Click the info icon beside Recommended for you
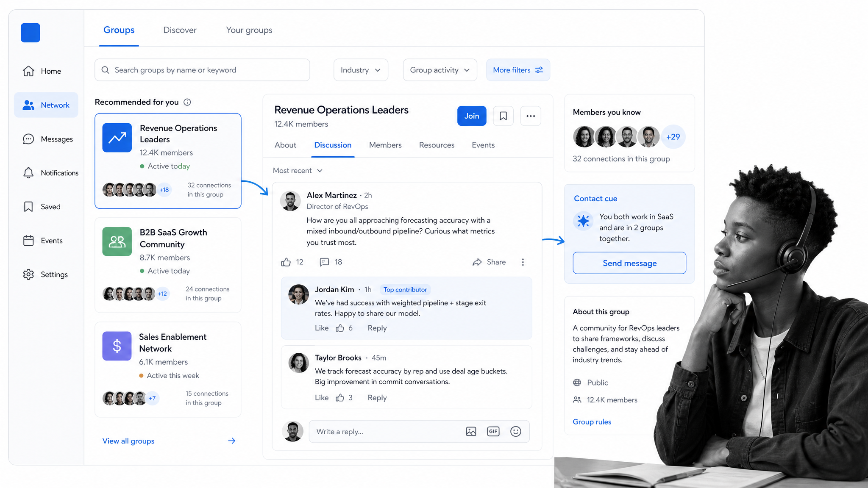The width and height of the screenshot is (868, 488). click(187, 102)
